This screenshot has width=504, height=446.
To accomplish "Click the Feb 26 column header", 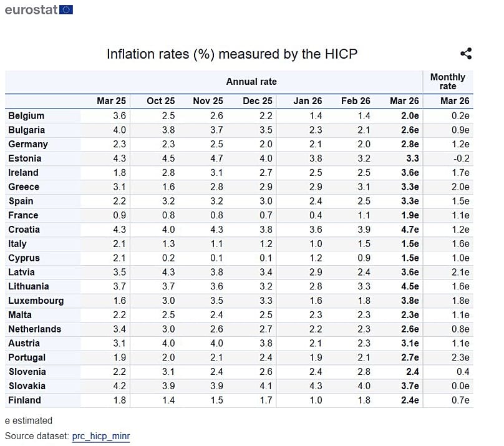I will point(356,101).
